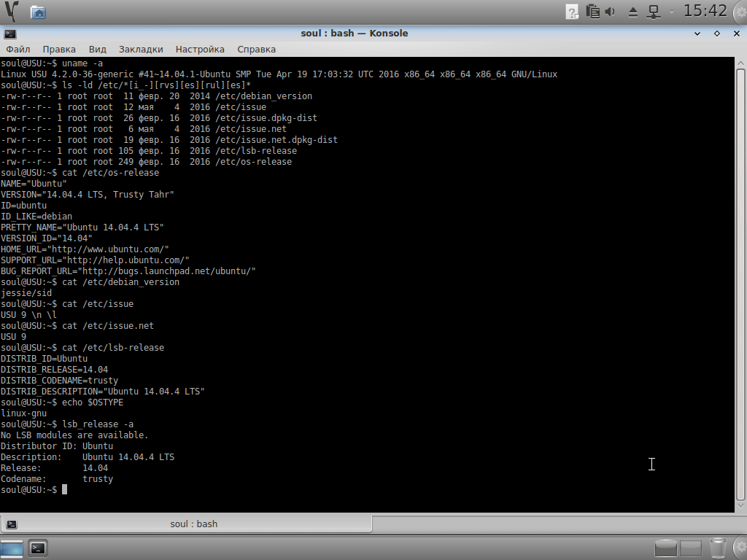
Task: Switch to the second virtual desktop in the pager
Action: pyautogui.click(x=690, y=548)
